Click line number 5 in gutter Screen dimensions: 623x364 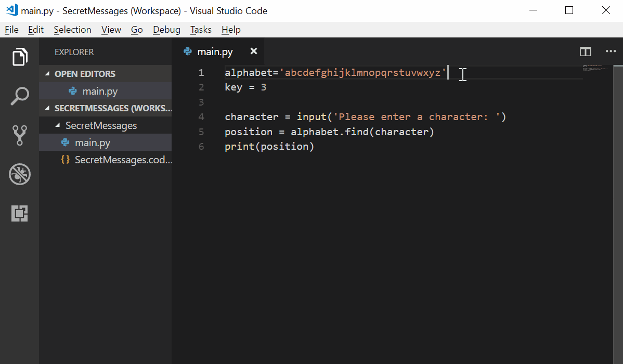click(201, 132)
